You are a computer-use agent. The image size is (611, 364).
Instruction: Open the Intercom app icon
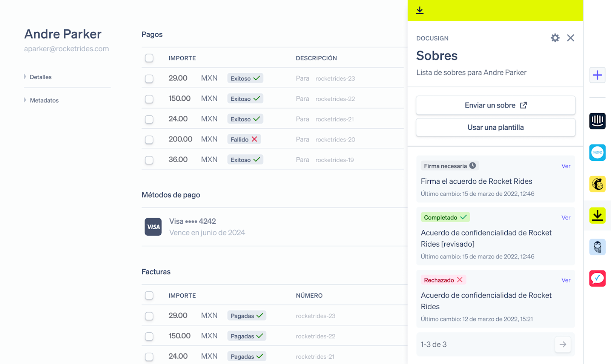pyautogui.click(x=597, y=121)
